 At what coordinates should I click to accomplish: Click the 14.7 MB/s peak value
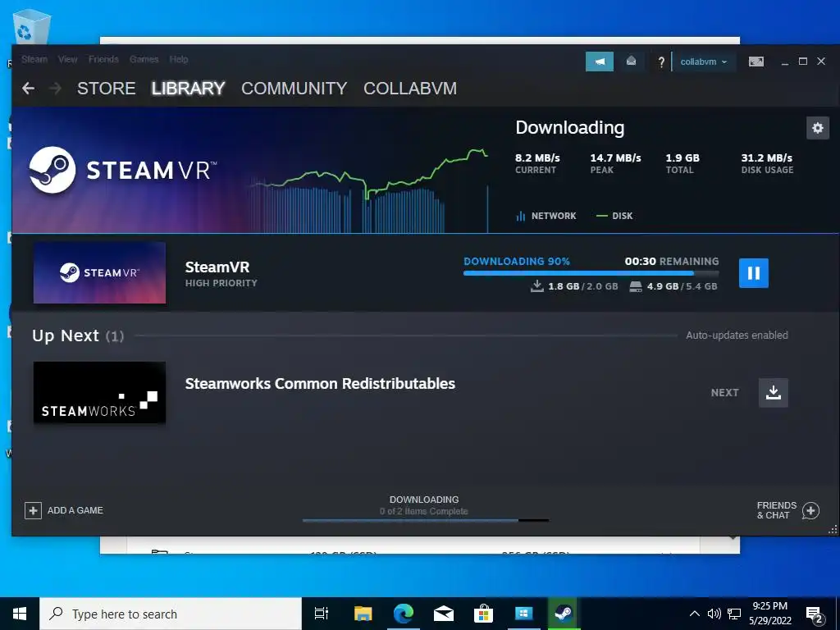pyautogui.click(x=615, y=158)
